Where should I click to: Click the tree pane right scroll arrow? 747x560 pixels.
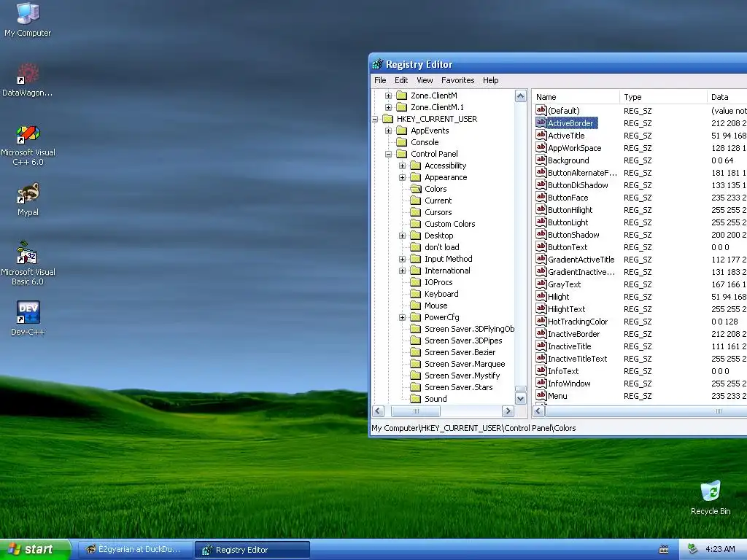[508, 411]
